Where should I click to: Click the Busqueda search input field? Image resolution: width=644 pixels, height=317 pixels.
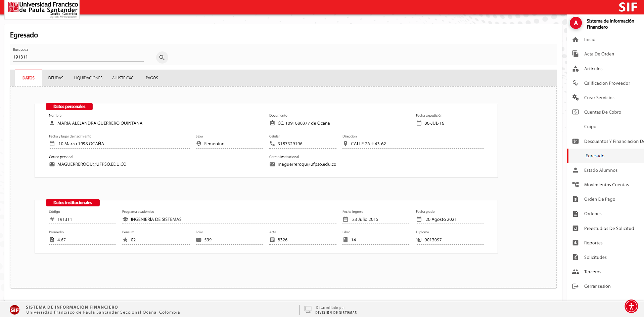point(78,57)
